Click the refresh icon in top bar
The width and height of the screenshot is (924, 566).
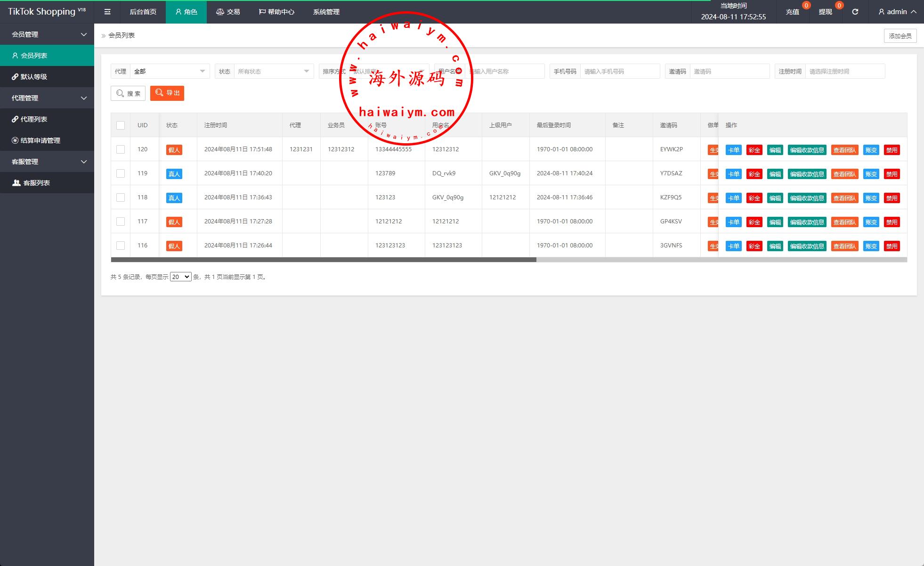(x=855, y=12)
